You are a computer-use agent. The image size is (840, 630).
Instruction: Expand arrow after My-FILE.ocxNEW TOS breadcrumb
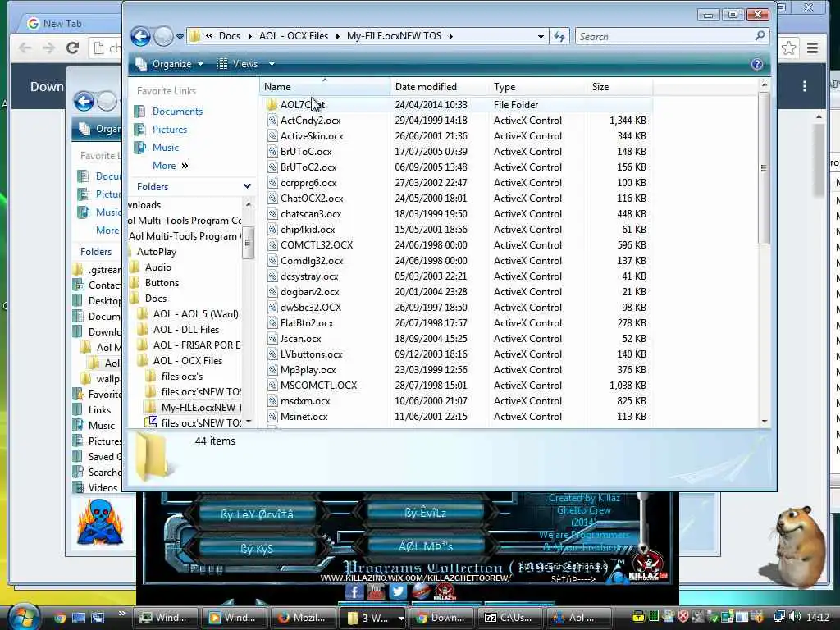[x=450, y=36]
